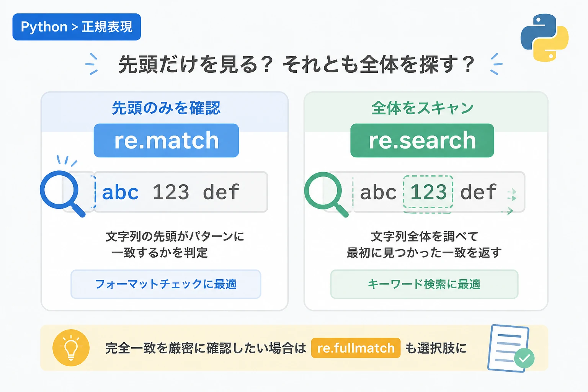Select the re.search green label
Image resolution: width=588 pixels, height=392 pixels.
(x=422, y=140)
